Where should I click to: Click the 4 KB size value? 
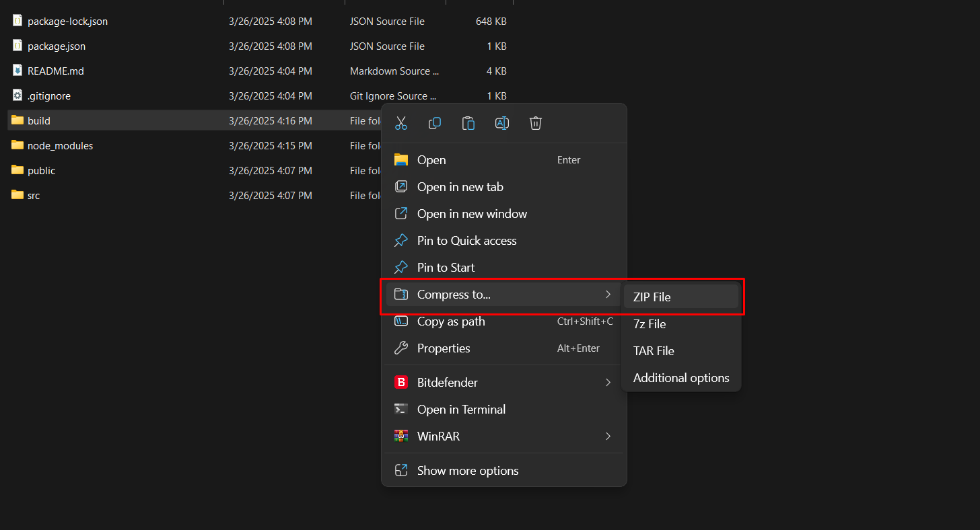497,71
